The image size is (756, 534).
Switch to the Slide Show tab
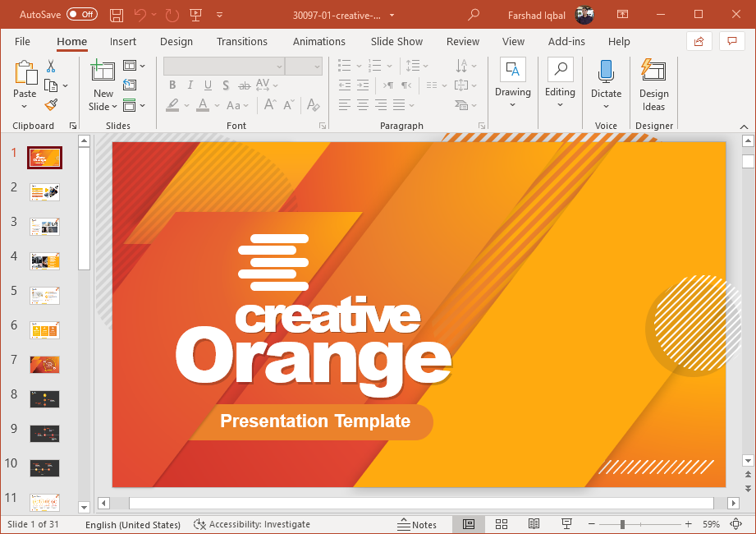(396, 42)
